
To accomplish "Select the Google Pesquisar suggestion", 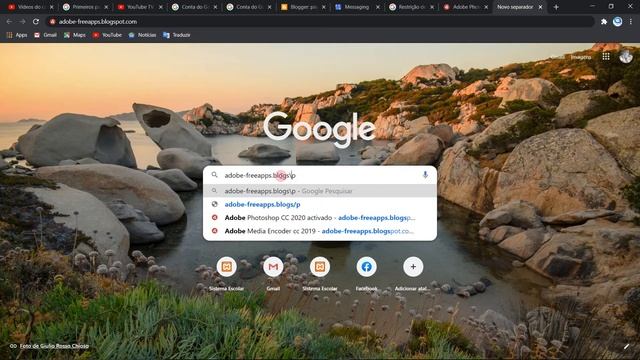I will pyautogui.click(x=320, y=191).
